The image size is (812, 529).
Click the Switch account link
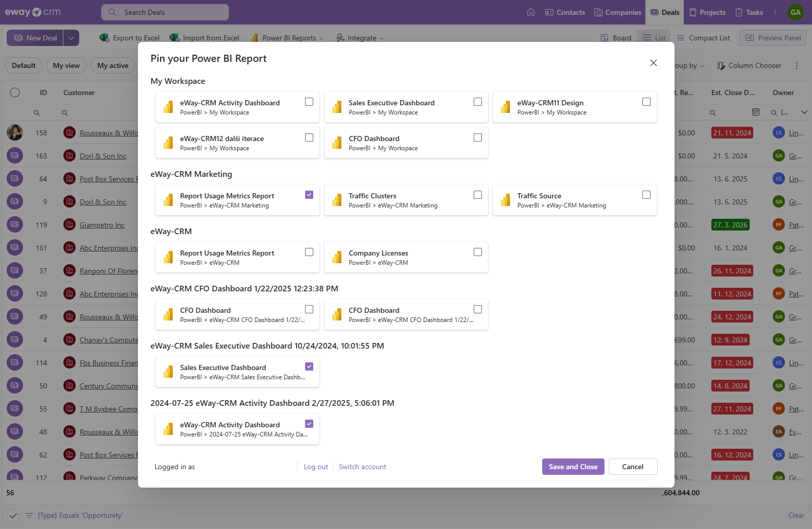[362, 467]
